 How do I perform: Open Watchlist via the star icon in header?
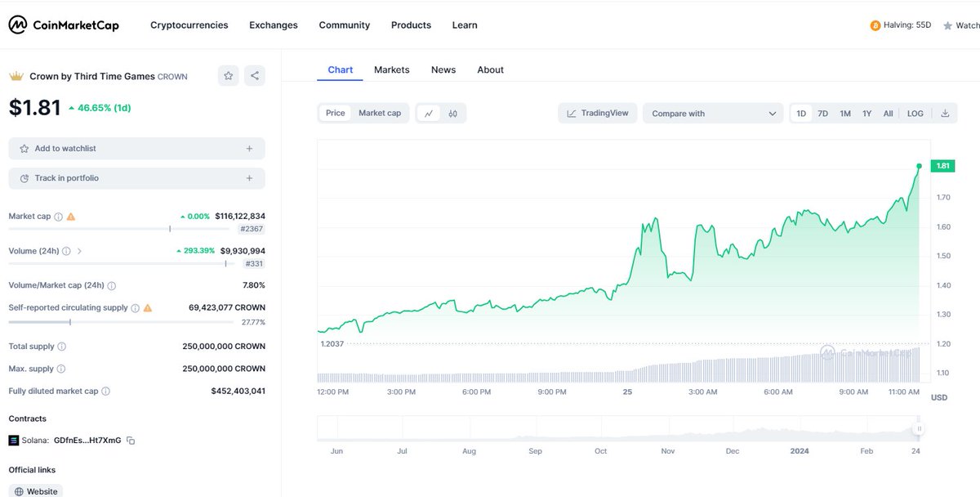point(947,25)
